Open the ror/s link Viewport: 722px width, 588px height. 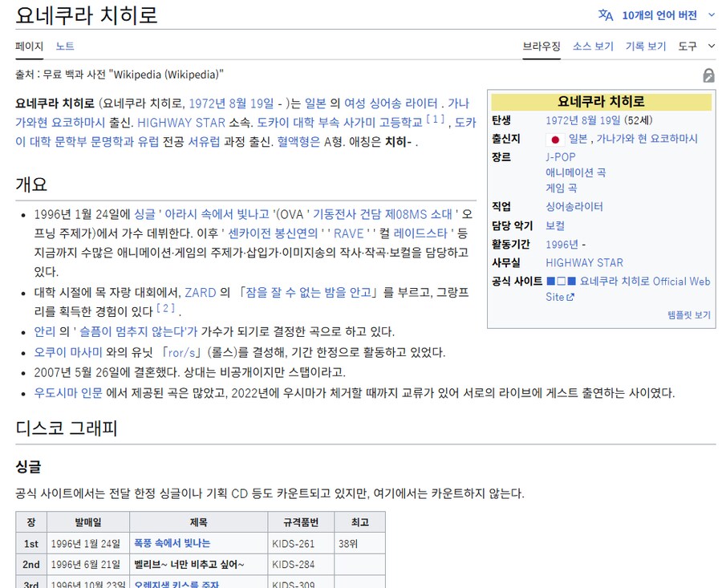(181, 353)
